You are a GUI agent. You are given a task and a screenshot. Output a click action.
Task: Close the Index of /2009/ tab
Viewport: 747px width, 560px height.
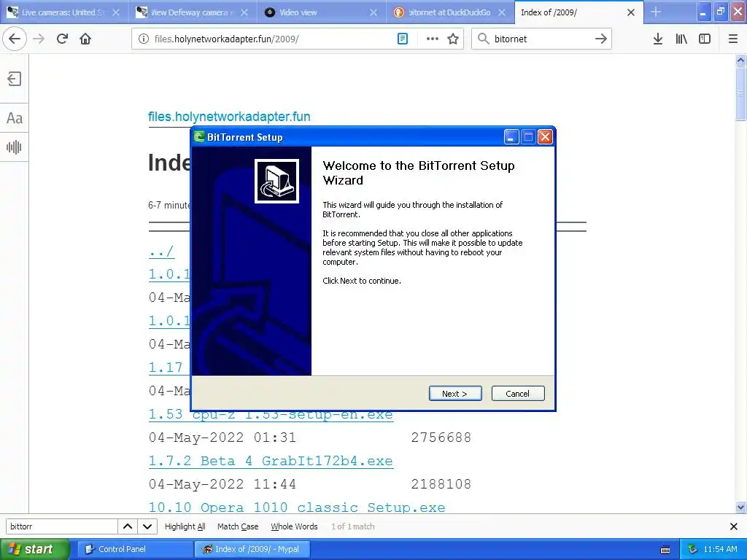(x=631, y=12)
